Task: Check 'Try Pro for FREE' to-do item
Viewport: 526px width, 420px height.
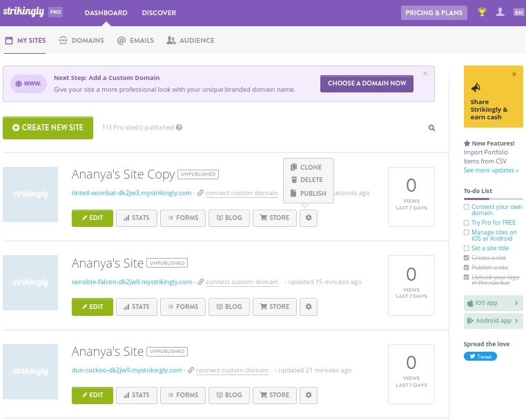Action: click(x=467, y=223)
